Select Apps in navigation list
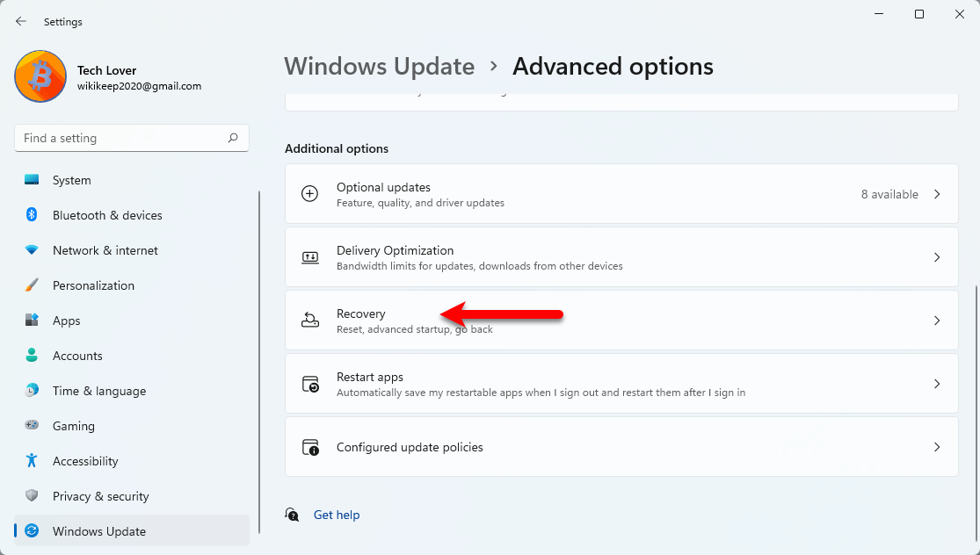Image resolution: width=980 pixels, height=555 pixels. click(132, 321)
